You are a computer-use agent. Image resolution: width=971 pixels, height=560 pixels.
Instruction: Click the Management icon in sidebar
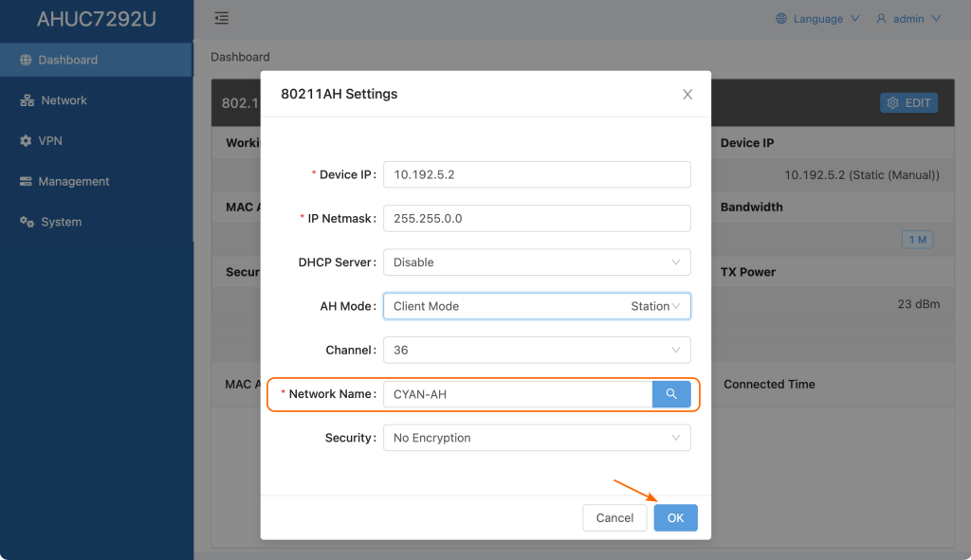tap(26, 181)
